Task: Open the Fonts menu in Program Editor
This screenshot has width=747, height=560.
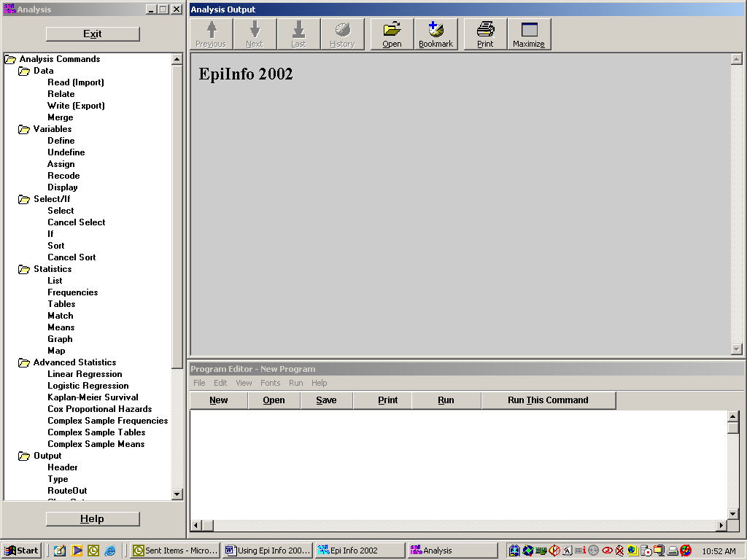Action: 270,383
